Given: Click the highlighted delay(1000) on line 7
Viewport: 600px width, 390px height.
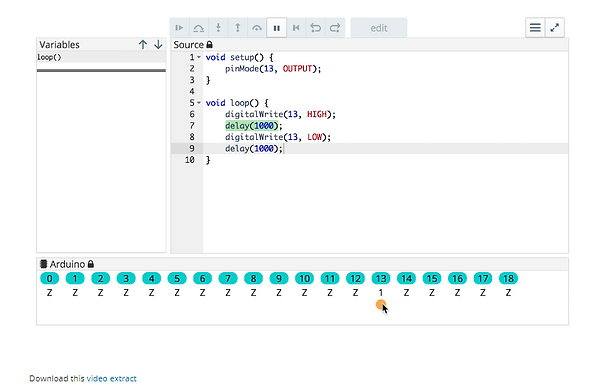Looking at the screenshot, I should coord(251,126).
